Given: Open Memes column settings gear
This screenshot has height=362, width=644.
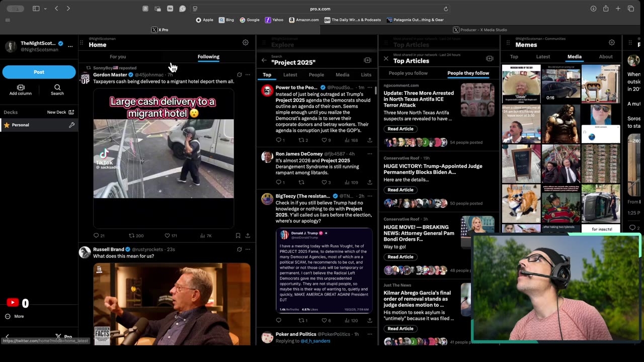Looking at the screenshot, I should coord(612,43).
